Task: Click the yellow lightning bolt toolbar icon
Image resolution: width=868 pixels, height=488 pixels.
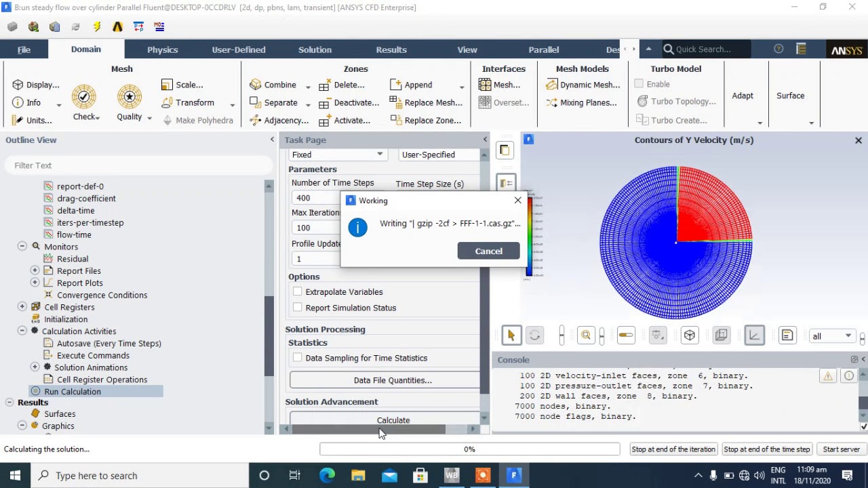Action: (97, 26)
